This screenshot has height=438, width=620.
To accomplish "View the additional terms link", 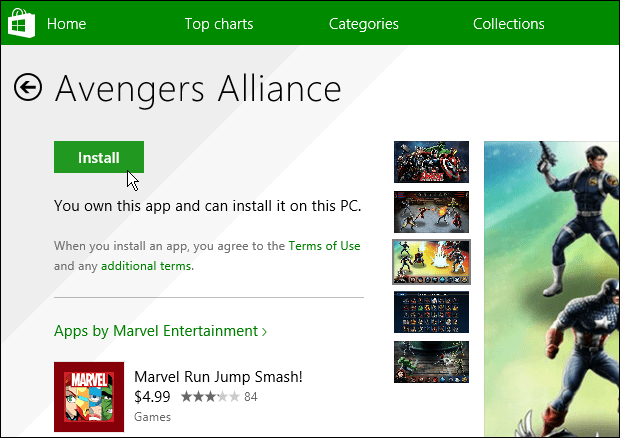I will (146, 266).
